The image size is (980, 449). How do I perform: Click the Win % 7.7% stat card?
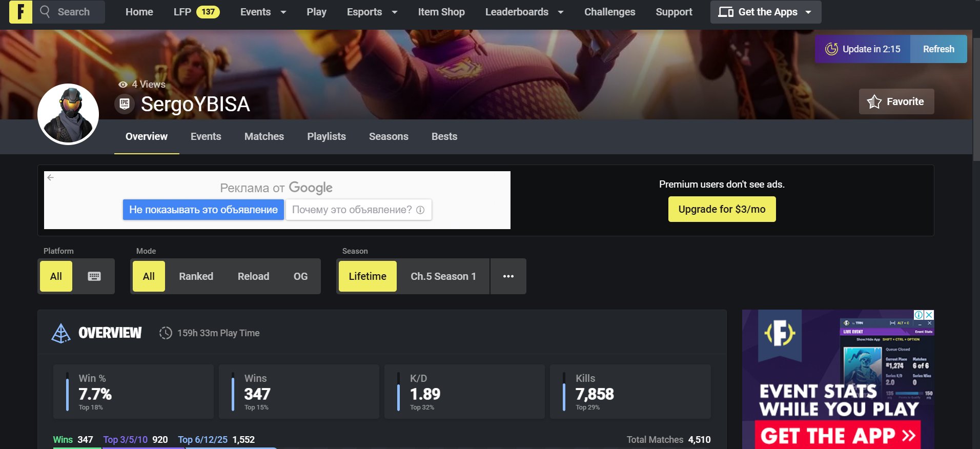coord(133,392)
